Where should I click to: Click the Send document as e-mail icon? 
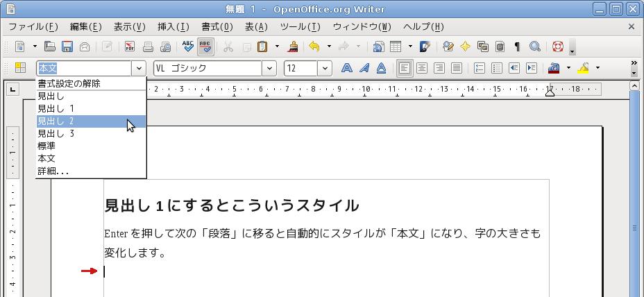pyautogui.click(x=85, y=46)
